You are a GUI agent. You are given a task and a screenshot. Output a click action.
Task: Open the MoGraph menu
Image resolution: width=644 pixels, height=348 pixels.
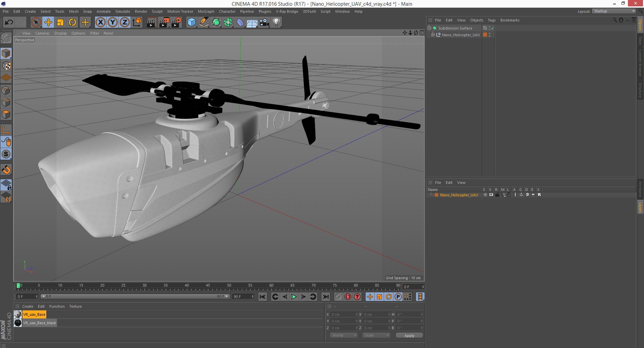(206, 11)
